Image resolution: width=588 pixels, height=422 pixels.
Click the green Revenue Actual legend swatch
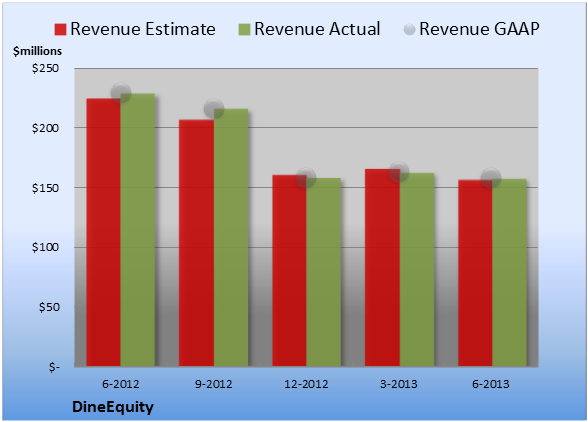244,30
